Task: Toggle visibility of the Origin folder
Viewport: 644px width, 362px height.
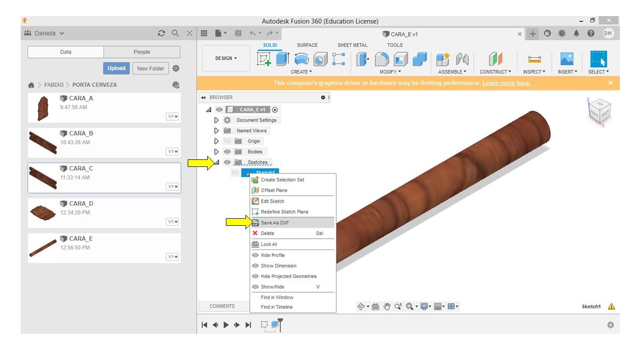Action: click(227, 141)
